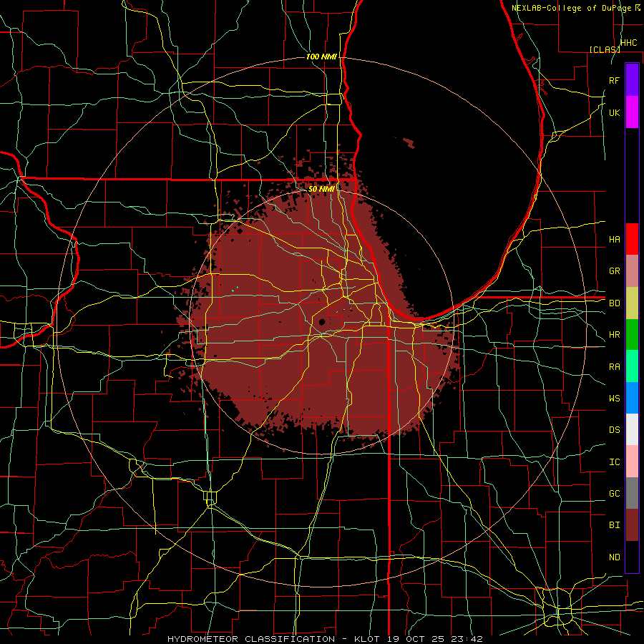
Task: Click the RF legend label
Action: coord(615,81)
